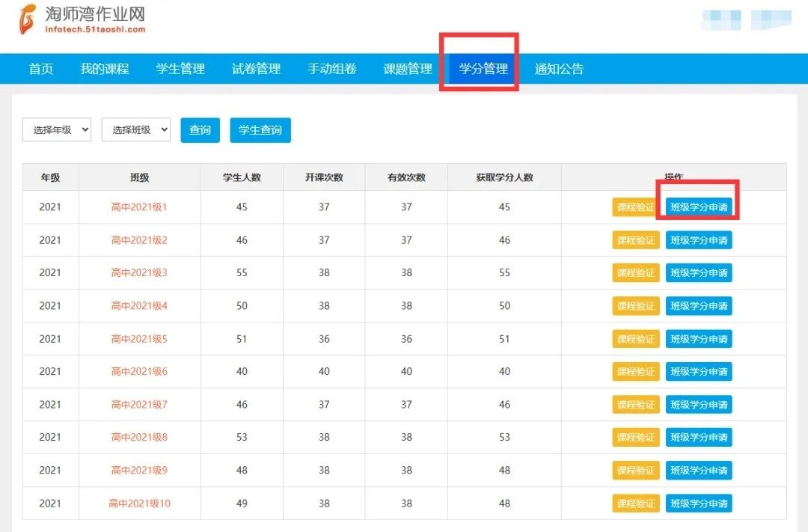Click 班级学分申请 for 高中2021级1
The image size is (808, 532).
click(x=699, y=207)
